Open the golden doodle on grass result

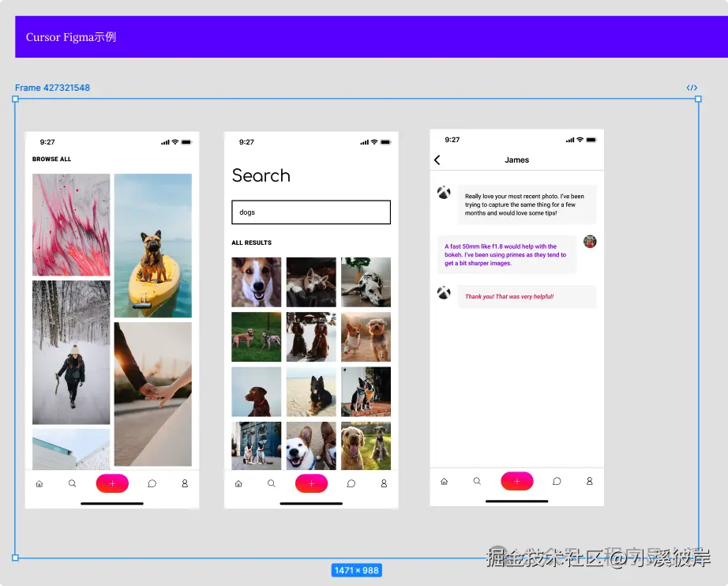366,445
